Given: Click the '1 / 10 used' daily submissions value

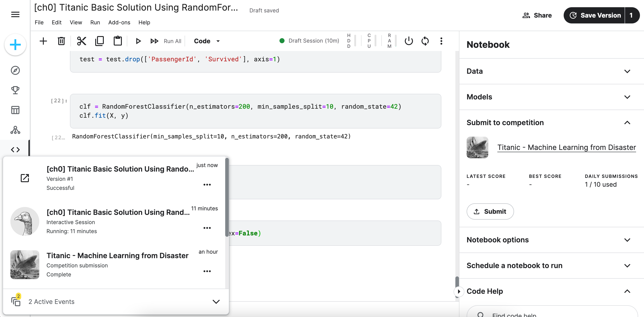Looking at the screenshot, I should [x=600, y=184].
